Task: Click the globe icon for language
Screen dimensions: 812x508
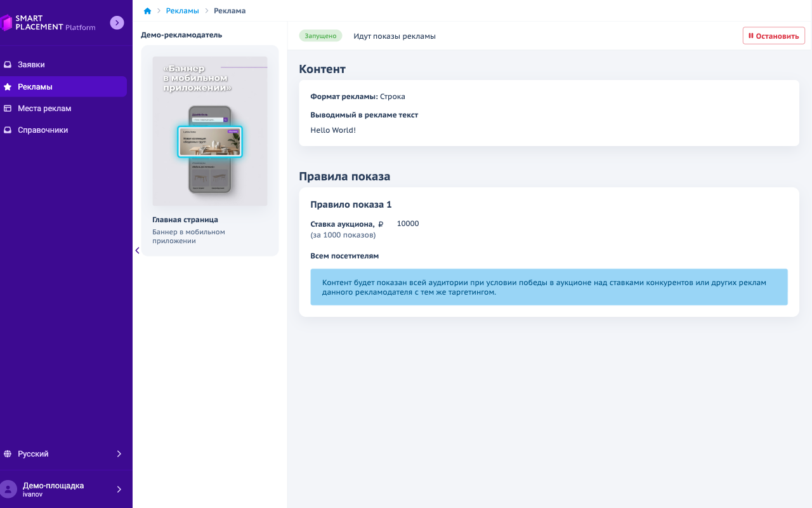Action: (x=8, y=454)
